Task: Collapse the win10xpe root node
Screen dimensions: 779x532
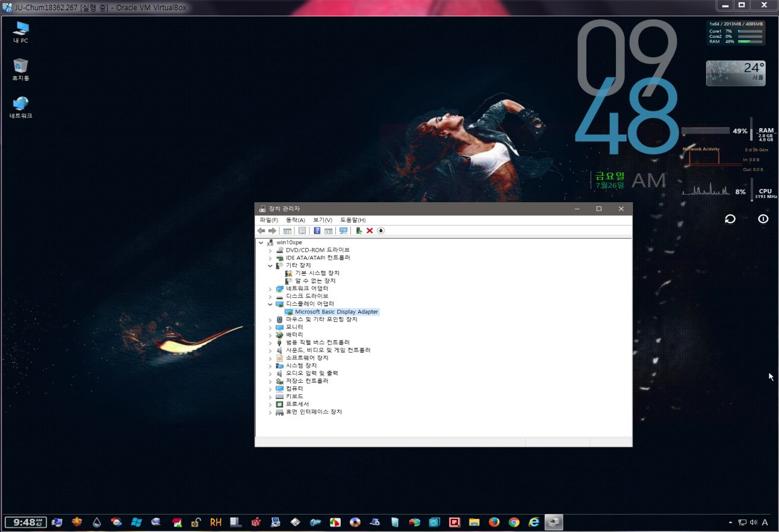Action: tap(261, 243)
